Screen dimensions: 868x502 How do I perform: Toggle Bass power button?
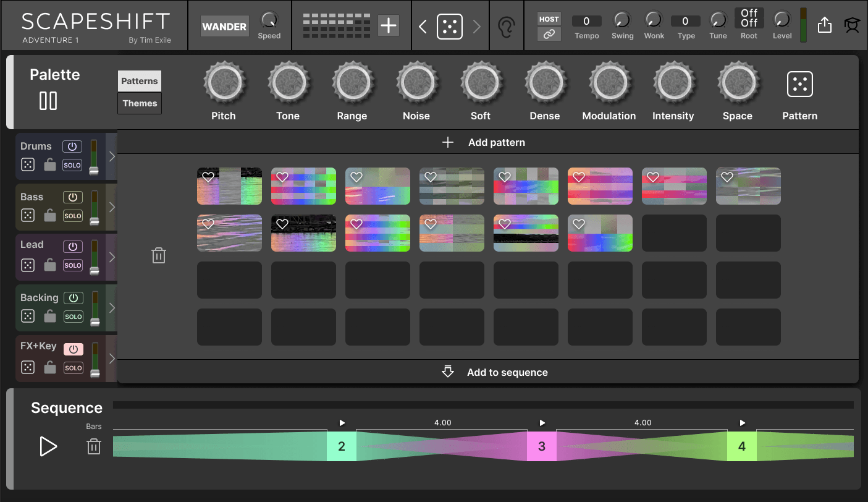click(x=73, y=197)
